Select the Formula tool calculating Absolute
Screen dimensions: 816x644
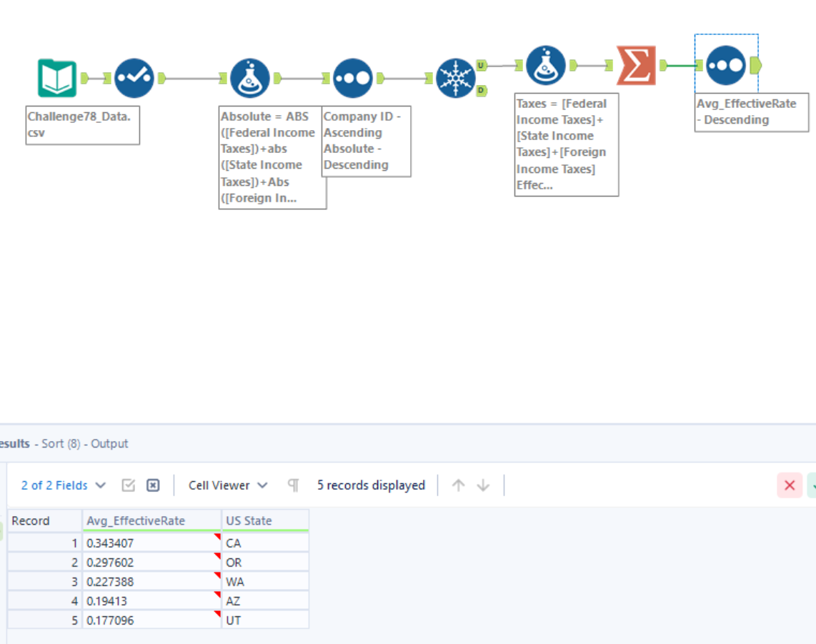[x=250, y=78]
